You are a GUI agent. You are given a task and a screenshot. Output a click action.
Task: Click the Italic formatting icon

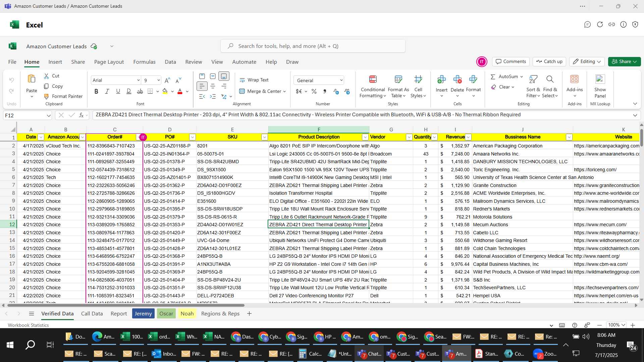107,92
